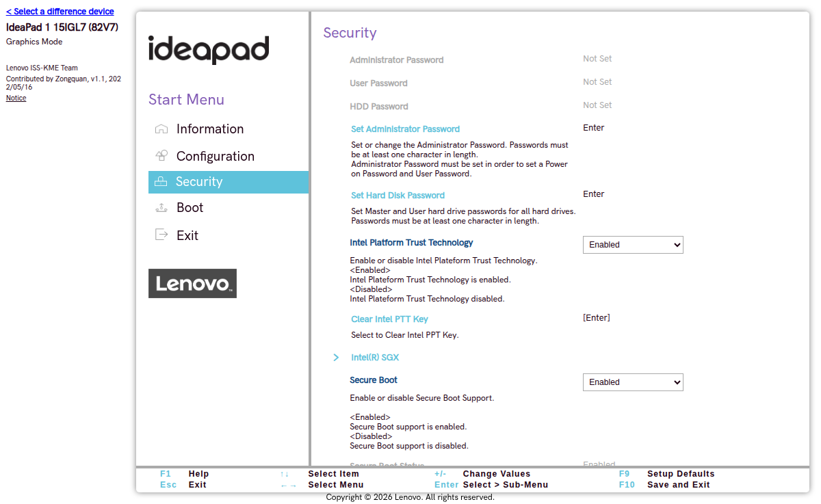Click the Lenovo logo badge
The height and width of the screenshot is (504, 821).
192,283
